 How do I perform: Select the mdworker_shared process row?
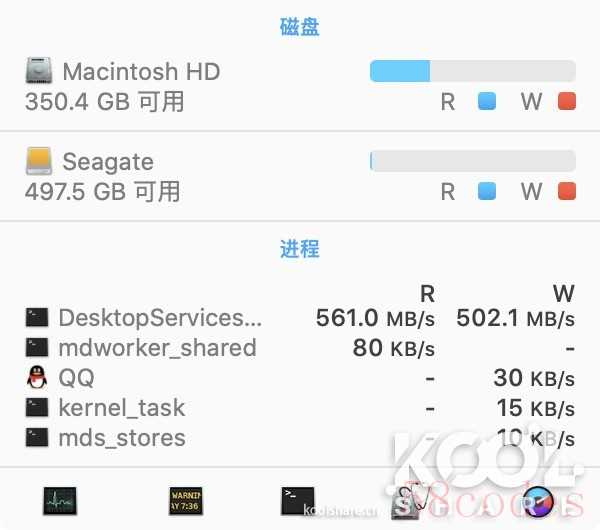pos(300,347)
